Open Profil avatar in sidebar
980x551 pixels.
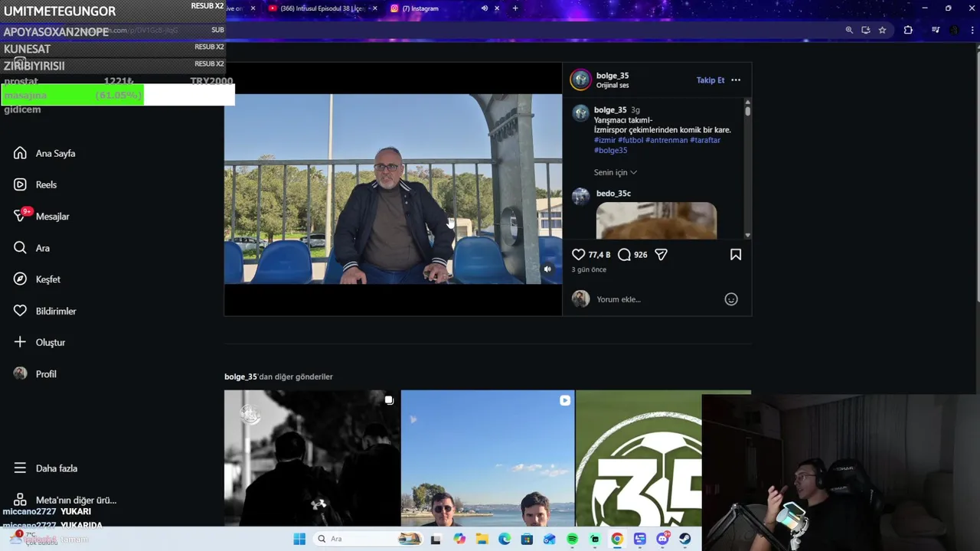click(20, 373)
